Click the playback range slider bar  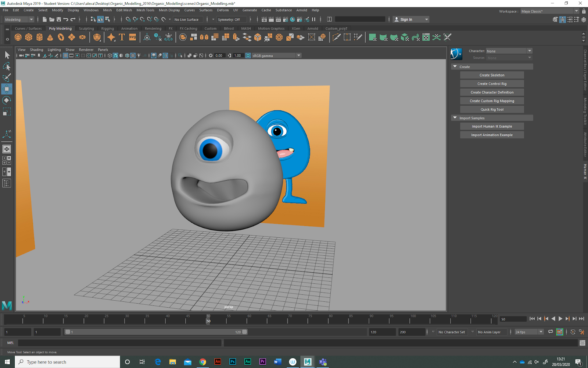156,332
